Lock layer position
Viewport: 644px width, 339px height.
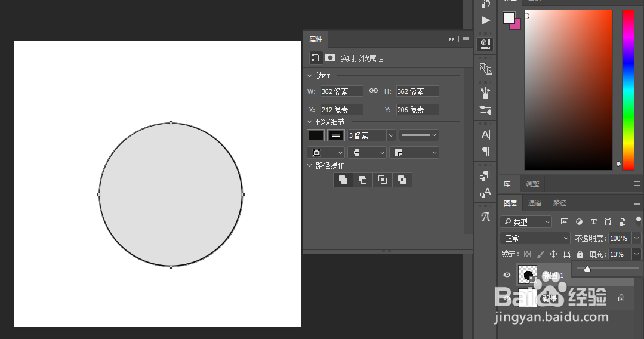click(554, 254)
